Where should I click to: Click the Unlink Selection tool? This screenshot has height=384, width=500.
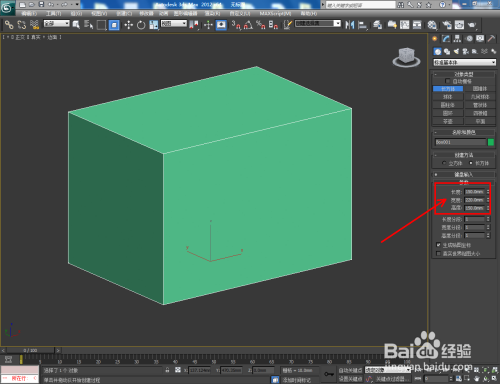tap(22, 25)
